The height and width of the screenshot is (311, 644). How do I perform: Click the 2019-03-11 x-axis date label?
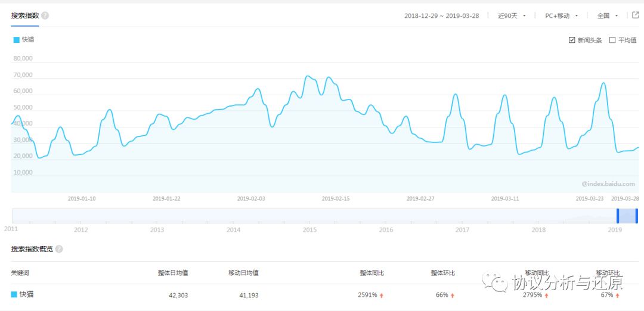pyautogui.click(x=505, y=198)
